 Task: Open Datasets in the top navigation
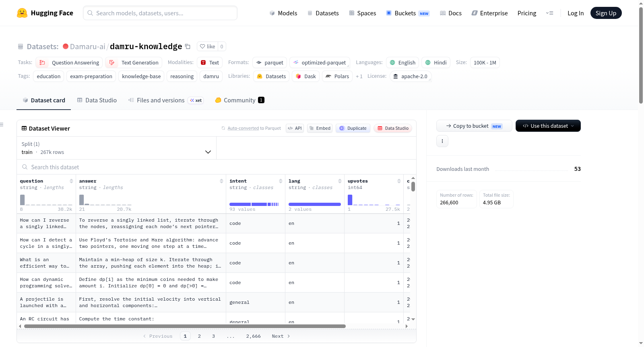323,13
